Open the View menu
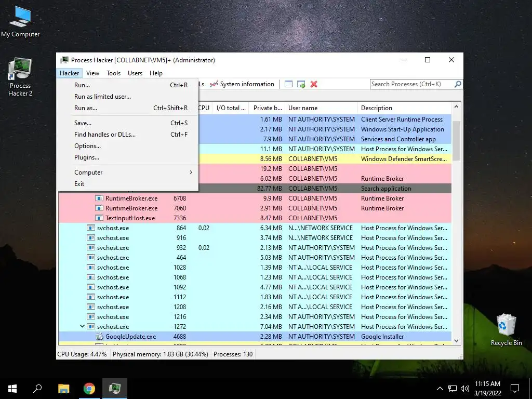This screenshot has height=399, width=532. click(92, 73)
